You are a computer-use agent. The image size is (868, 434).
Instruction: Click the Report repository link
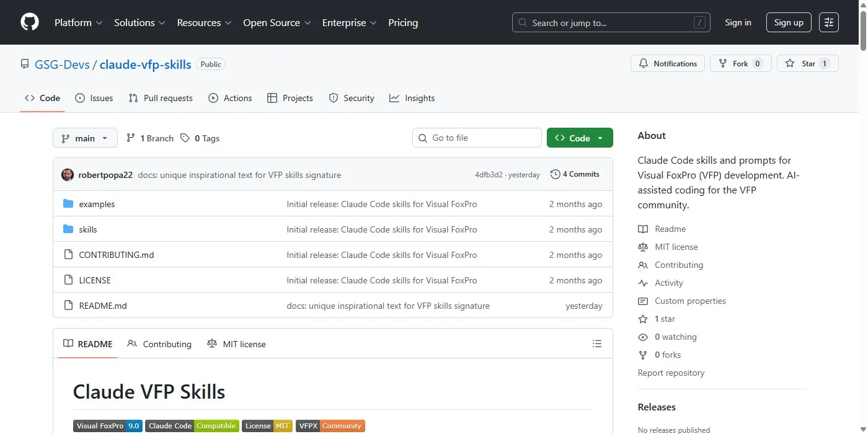(671, 373)
